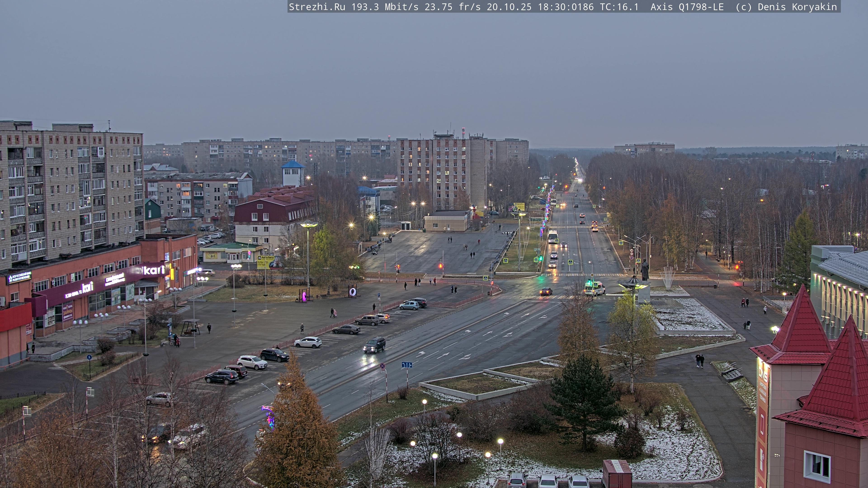Click the glowing ring installation in the square
Image resolution: width=868 pixels, height=488 pixels.
coord(352,291)
